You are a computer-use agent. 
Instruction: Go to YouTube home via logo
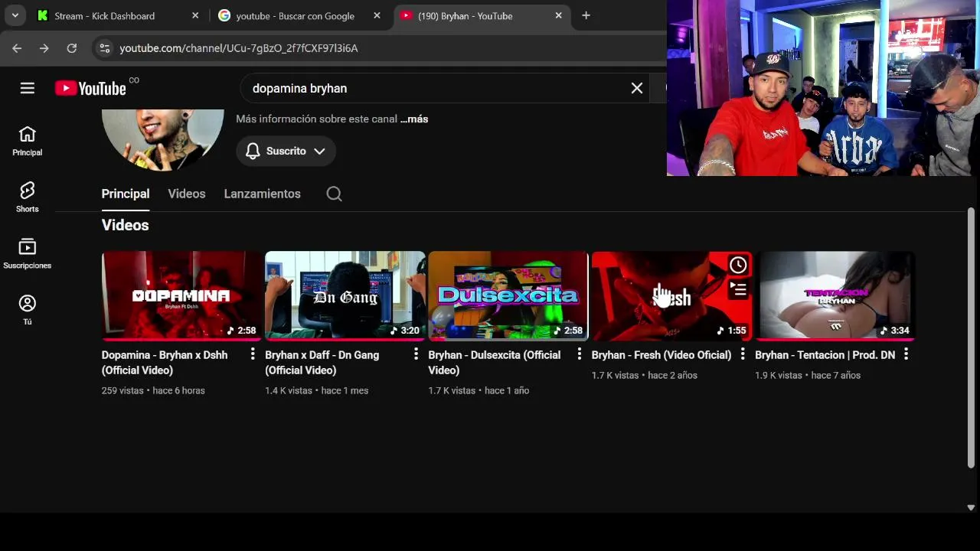[90, 88]
